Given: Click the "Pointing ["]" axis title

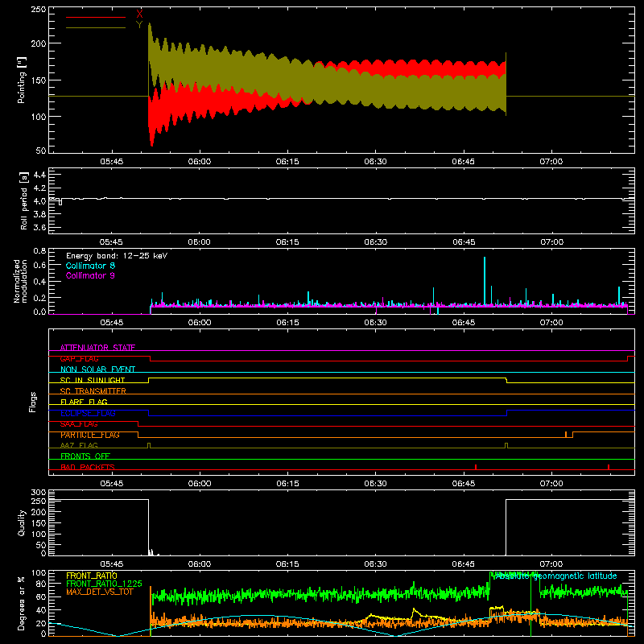Looking at the screenshot, I should click(22, 80).
